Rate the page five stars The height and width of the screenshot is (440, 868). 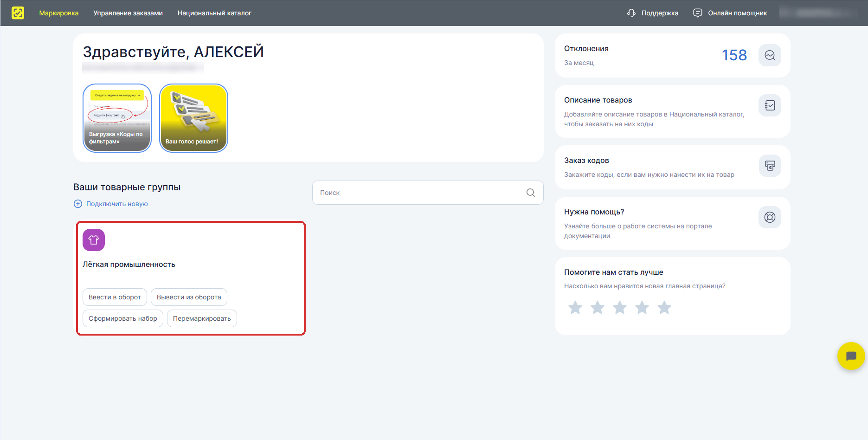coord(664,307)
